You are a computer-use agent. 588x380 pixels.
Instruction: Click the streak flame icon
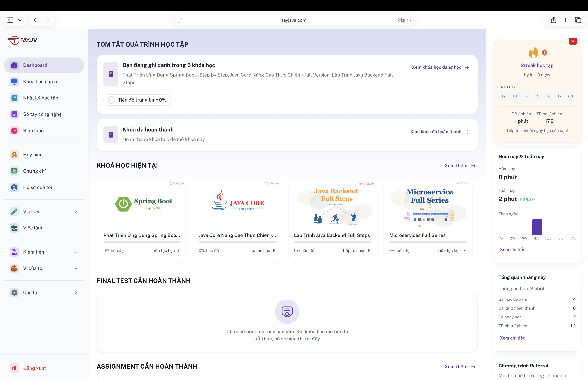(x=533, y=52)
